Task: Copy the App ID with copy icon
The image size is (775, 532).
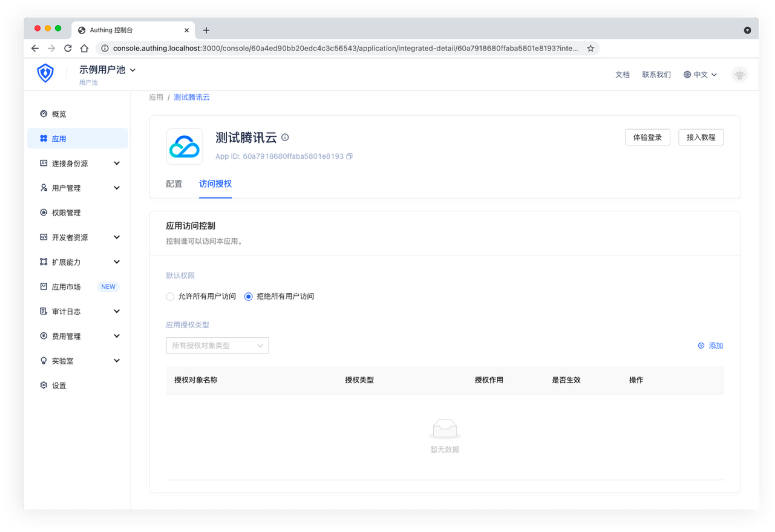Action: 349,157
